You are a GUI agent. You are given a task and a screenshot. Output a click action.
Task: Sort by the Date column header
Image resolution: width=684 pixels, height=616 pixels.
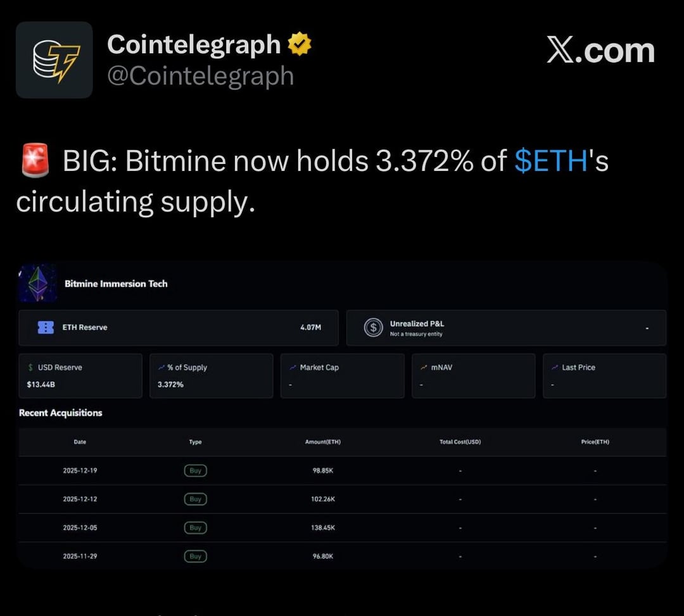pos(80,442)
